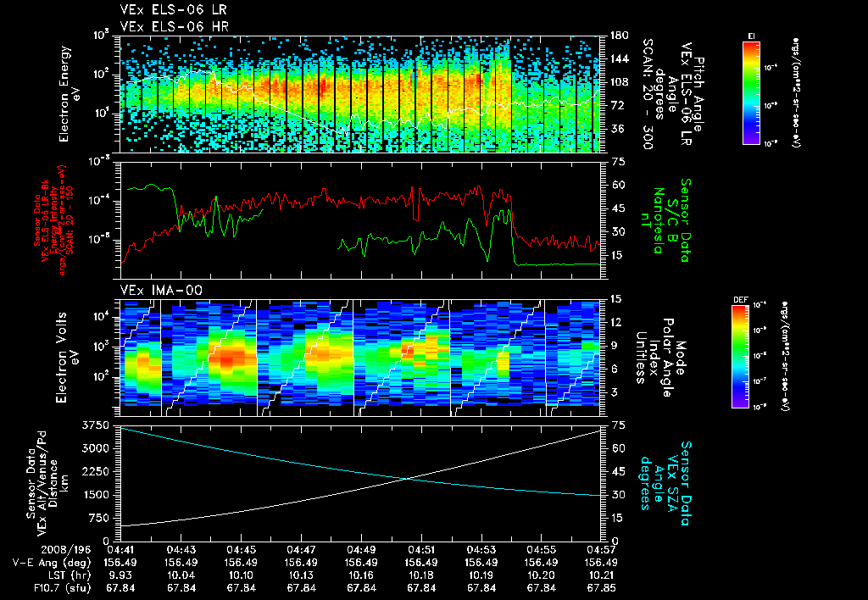
Task: Click the 04:45 time tick label
Action: (241, 550)
